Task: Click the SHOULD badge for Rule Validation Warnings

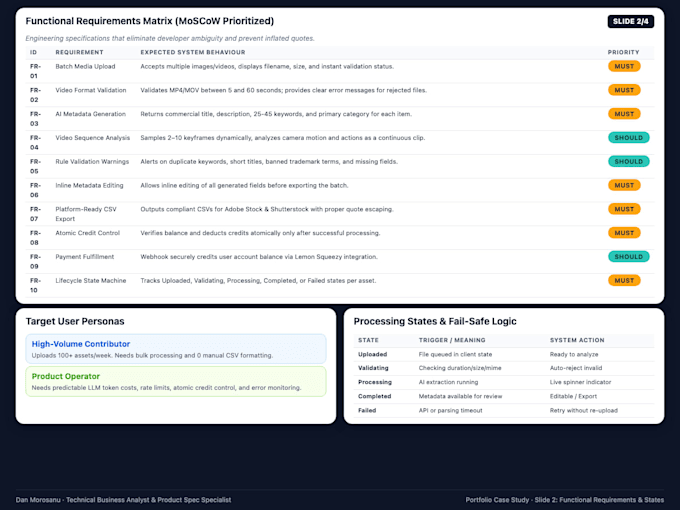Action: pos(628,161)
